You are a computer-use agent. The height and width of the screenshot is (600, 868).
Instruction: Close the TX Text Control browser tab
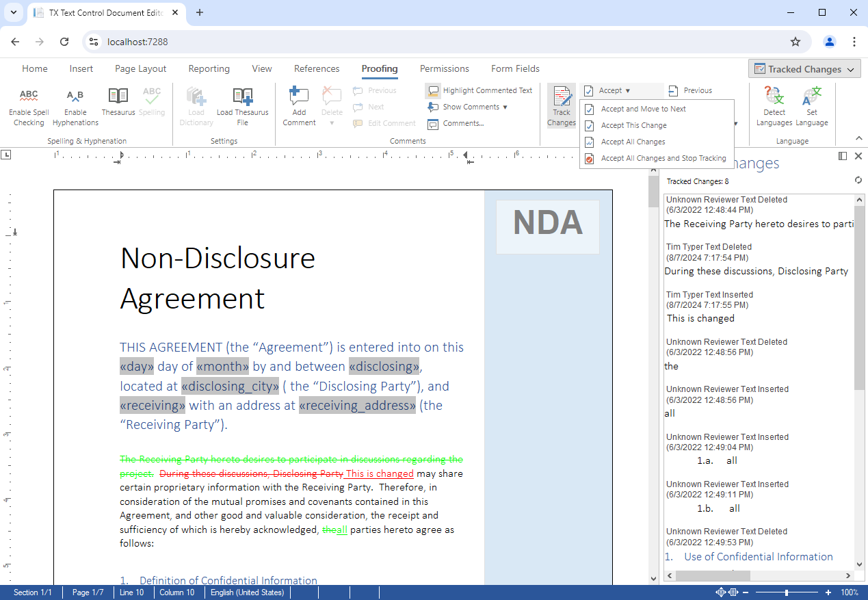pyautogui.click(x=175, y=13)
